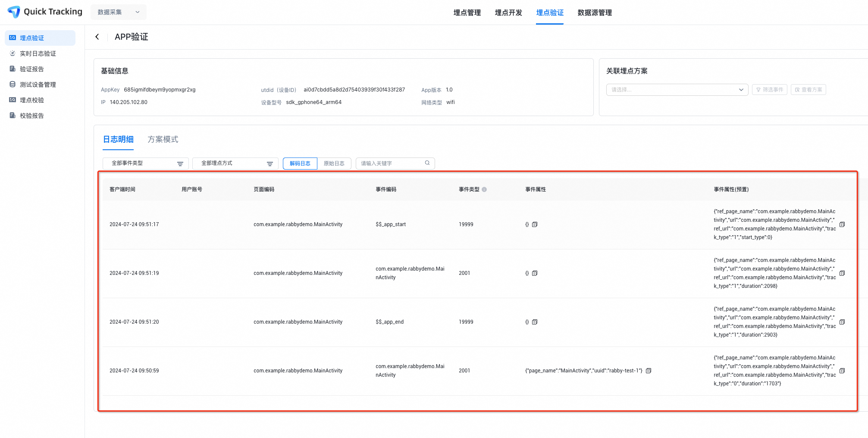Open the 埋点管理 top navigation tab
This screenshot has height=438, width=868.
(467, 13)
